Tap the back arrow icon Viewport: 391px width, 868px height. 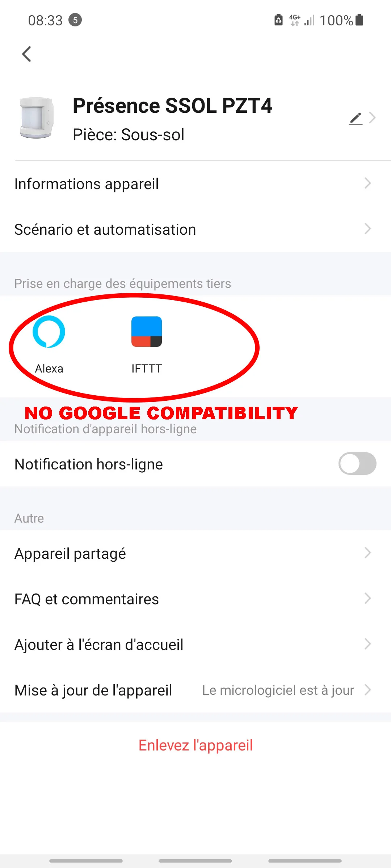click(x=26, y=54)
